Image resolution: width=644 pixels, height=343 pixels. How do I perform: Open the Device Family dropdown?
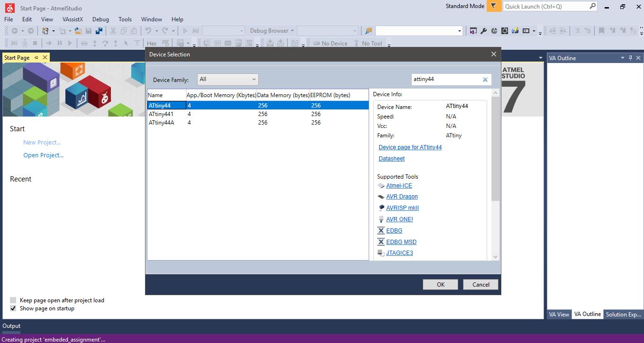(228, 80)
